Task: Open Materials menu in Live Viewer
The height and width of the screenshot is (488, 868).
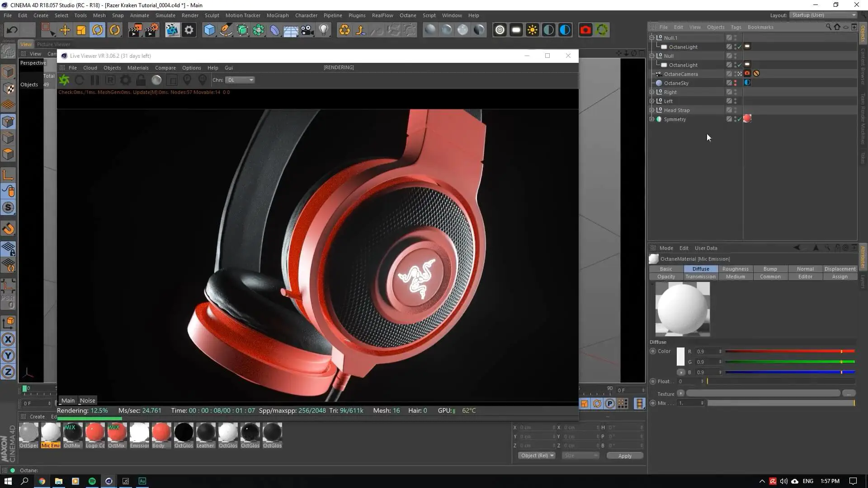Action: [138, 68]
